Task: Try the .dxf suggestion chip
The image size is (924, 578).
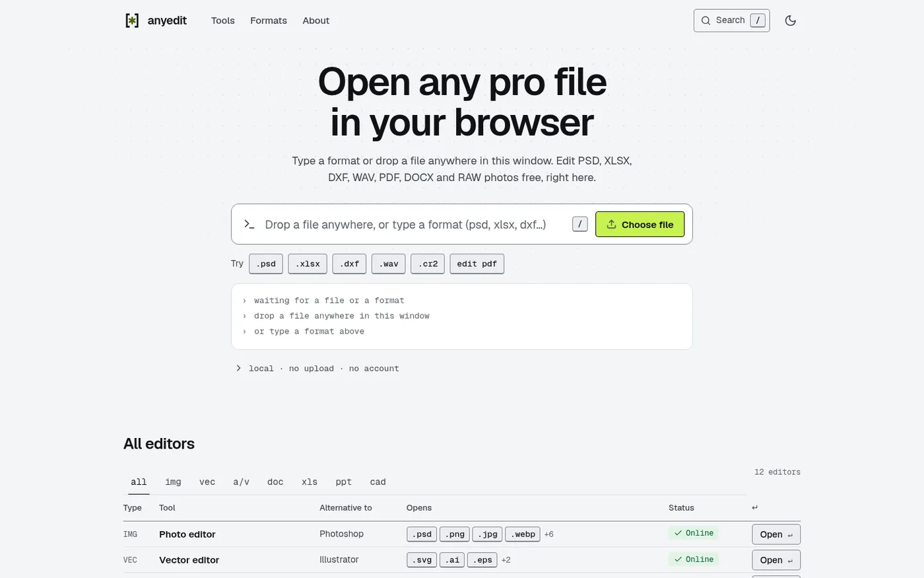Action: tap(349, 264)
